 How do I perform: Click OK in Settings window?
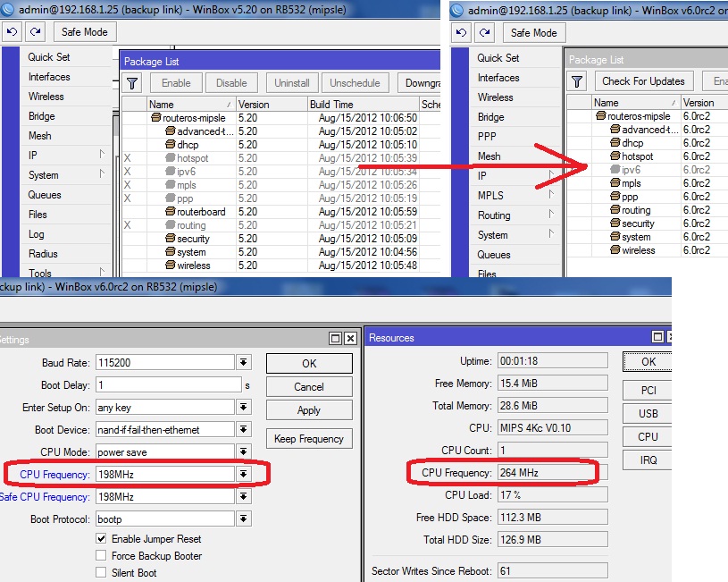pos(309,364)
